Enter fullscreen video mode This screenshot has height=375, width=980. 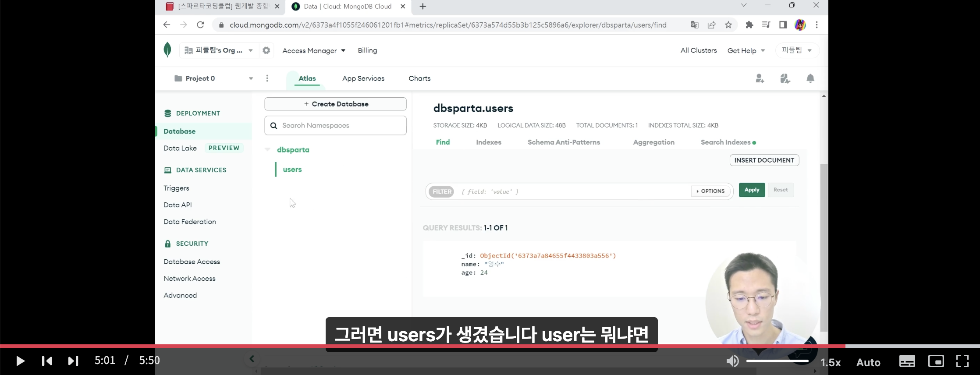pyautogui.click(x=962, y=361)
